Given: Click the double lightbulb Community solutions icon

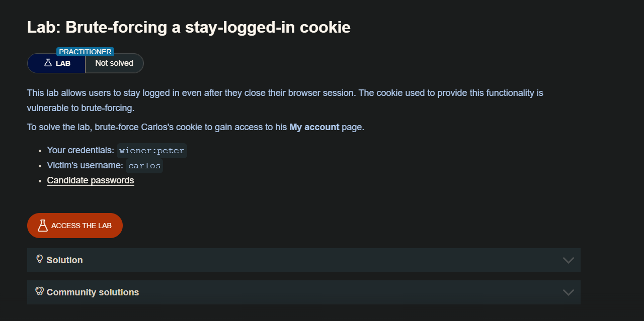Looking at the screenshot, I should [40, 291].
